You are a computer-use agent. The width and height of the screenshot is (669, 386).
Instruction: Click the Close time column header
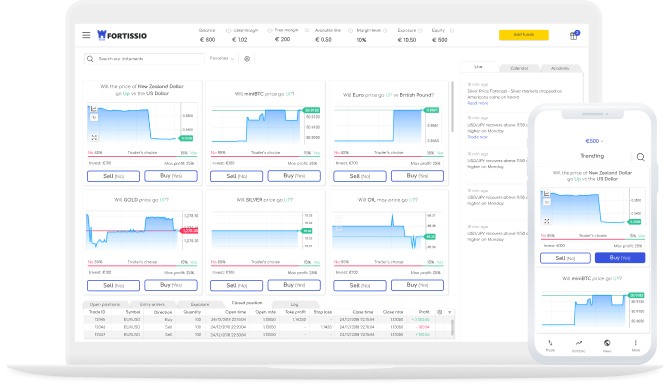[363, 312]
